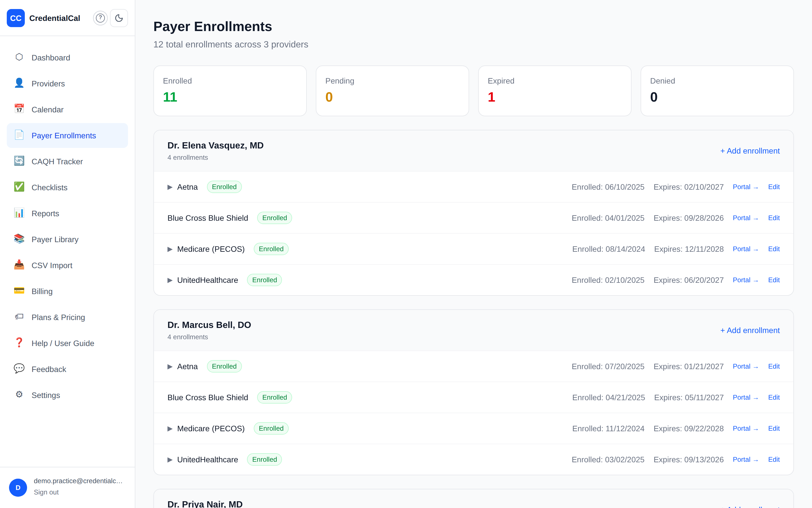The width and height of the screenshot is (812, 508).
Task: Click the Providers person icon
Action: (19, 83)
